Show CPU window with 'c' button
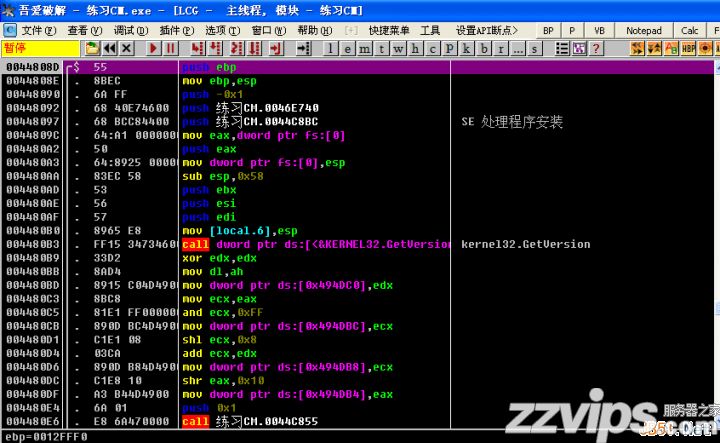Screen dimensions: 720x443 pyautogui.click(x=432, y=48)
